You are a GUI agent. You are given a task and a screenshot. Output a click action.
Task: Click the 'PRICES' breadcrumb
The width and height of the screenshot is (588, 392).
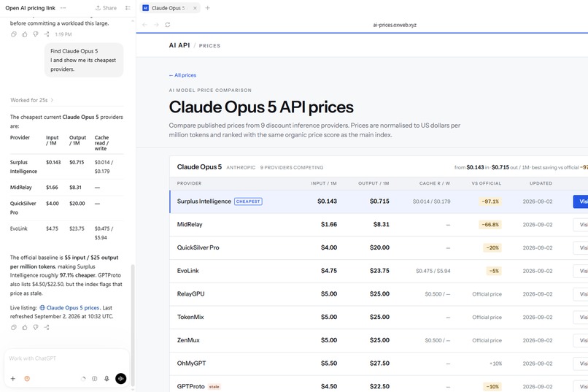coord(209,46)
